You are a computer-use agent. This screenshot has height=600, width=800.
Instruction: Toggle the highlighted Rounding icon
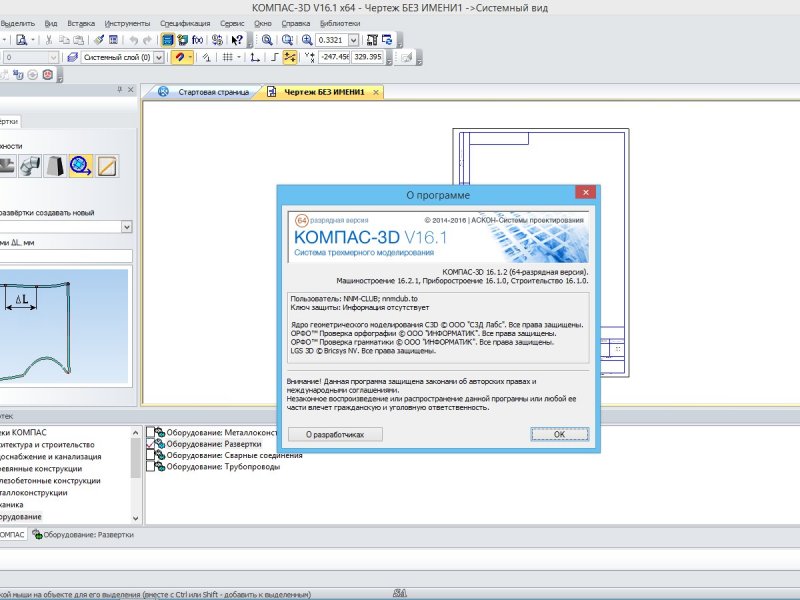click(x=290, y=57)
